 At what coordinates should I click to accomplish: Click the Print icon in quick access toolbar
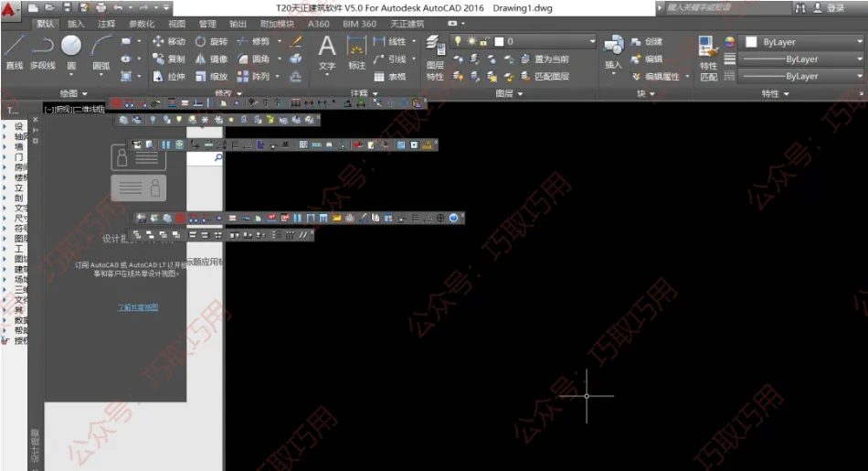pos(101,7)
